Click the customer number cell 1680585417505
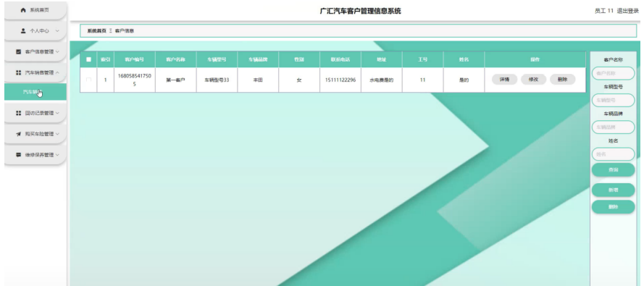644x286 pixels. (x=134, y=80)
